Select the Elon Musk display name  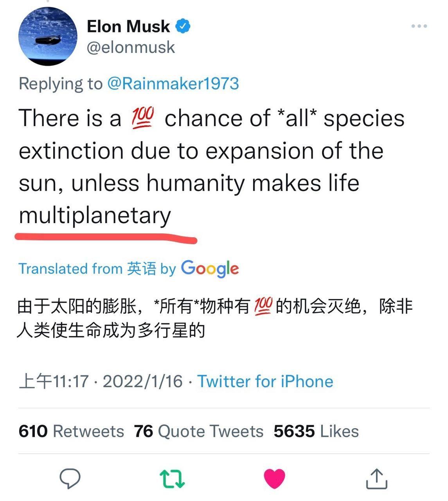pos(127,25)
